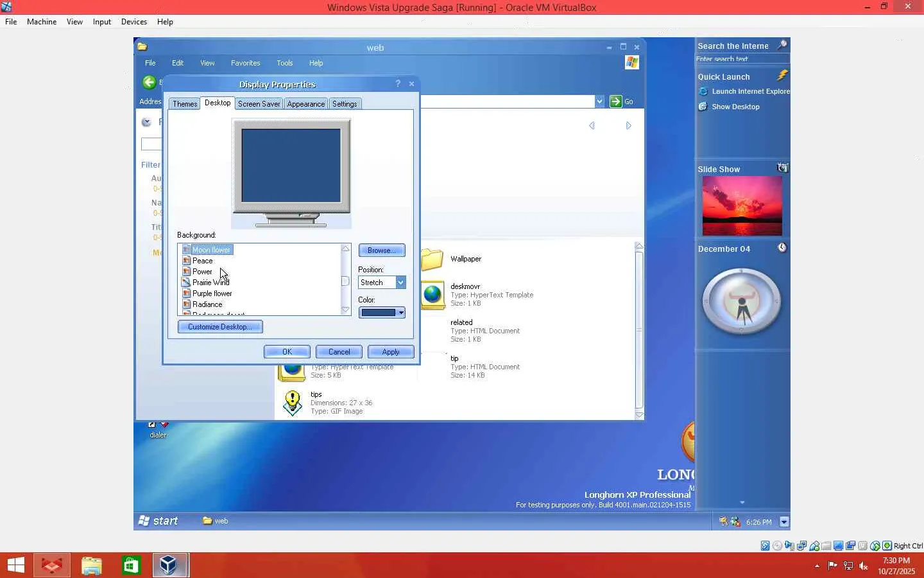Viewport: 924px width, 578px height.
Task: Select Peace in the Background list
Action: [202, 261]
